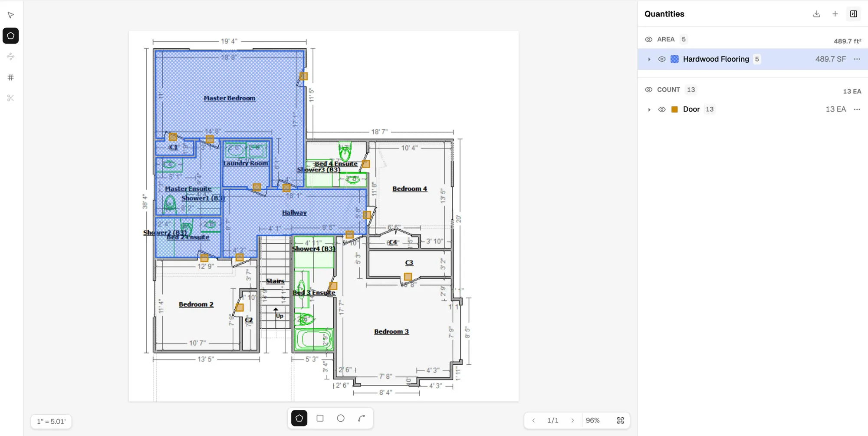The width and height of the screenshot is (868, 436).
Task: Click the door marker in closet C2
Action: coord(240,307)
